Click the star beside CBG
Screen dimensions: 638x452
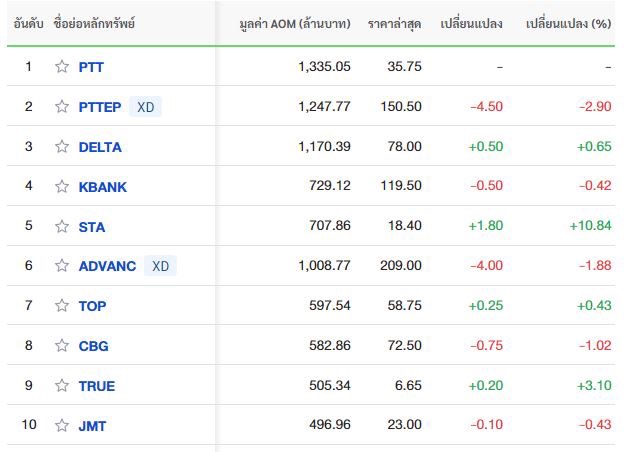(62, 345)
